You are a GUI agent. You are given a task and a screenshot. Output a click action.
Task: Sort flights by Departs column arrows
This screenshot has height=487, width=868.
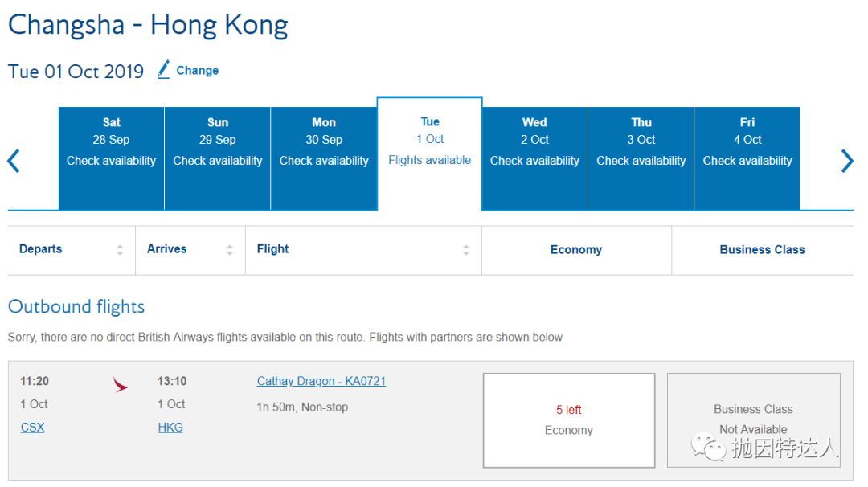click(x=120, y=250)
